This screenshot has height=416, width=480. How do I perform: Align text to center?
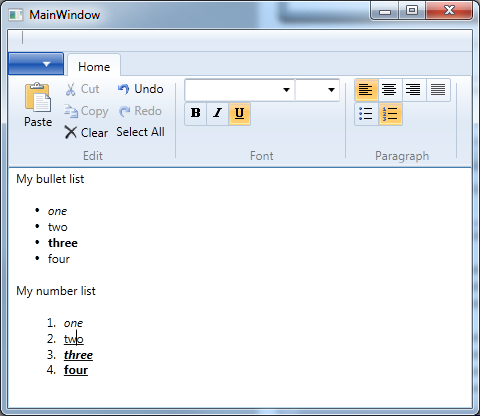(390, 90)
